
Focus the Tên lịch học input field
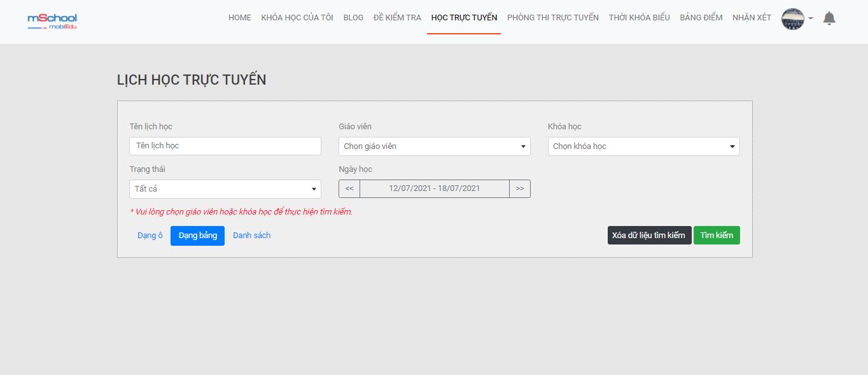[x=225, y=146]
